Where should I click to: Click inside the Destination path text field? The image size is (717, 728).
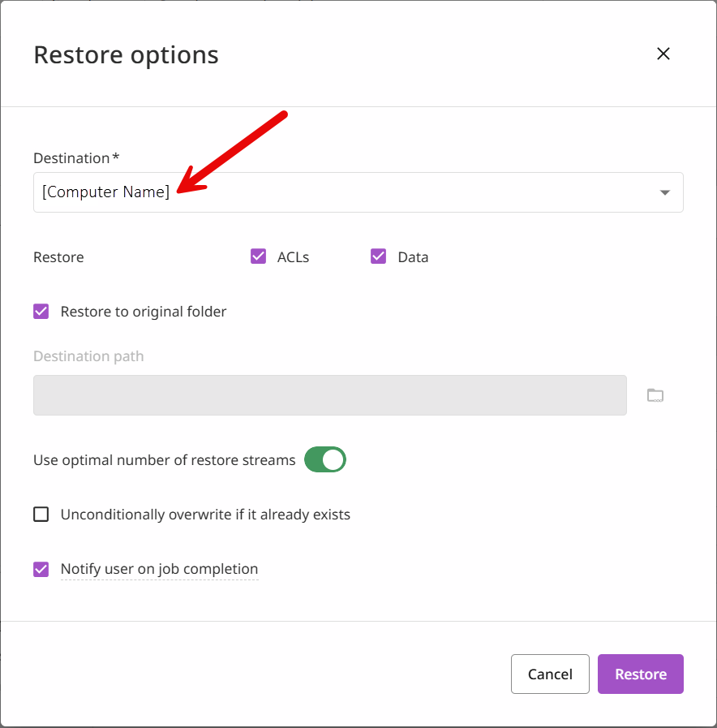click(329, 395)
